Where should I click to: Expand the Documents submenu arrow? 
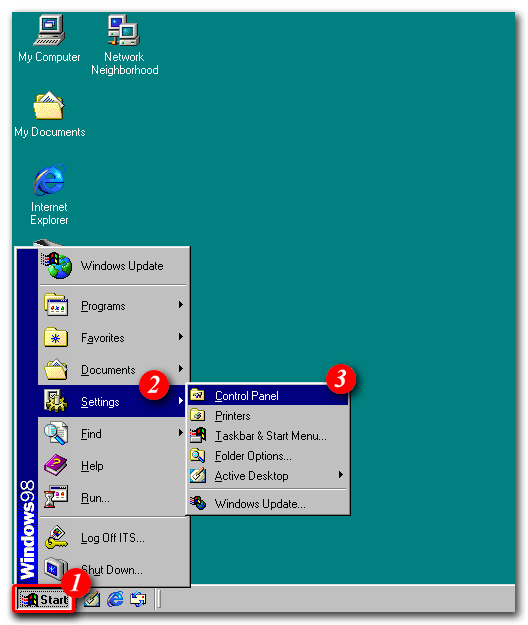coord(181,369)
